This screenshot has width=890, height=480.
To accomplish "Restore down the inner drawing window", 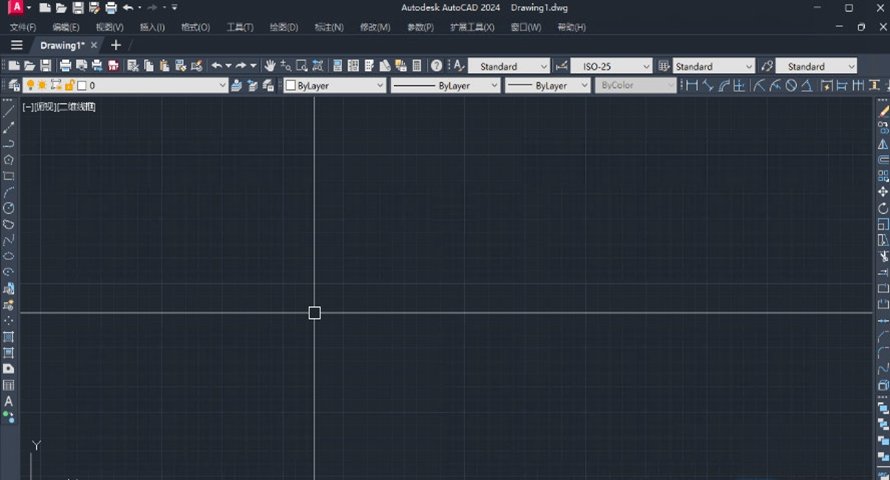I will point(861,27).
